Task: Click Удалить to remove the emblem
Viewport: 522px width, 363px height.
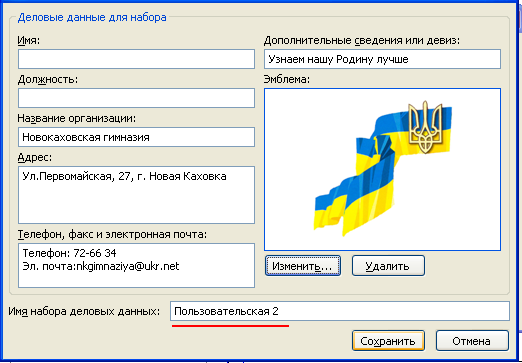Action: tap(388, 266)
